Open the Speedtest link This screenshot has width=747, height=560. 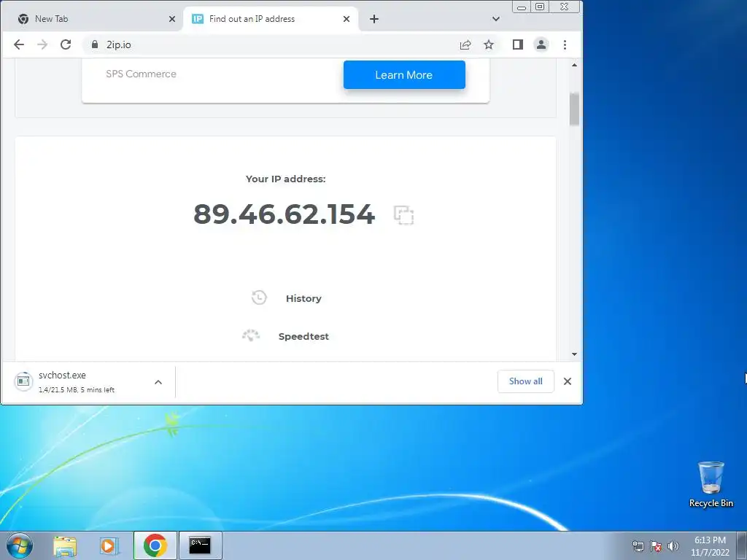point(303,337)
